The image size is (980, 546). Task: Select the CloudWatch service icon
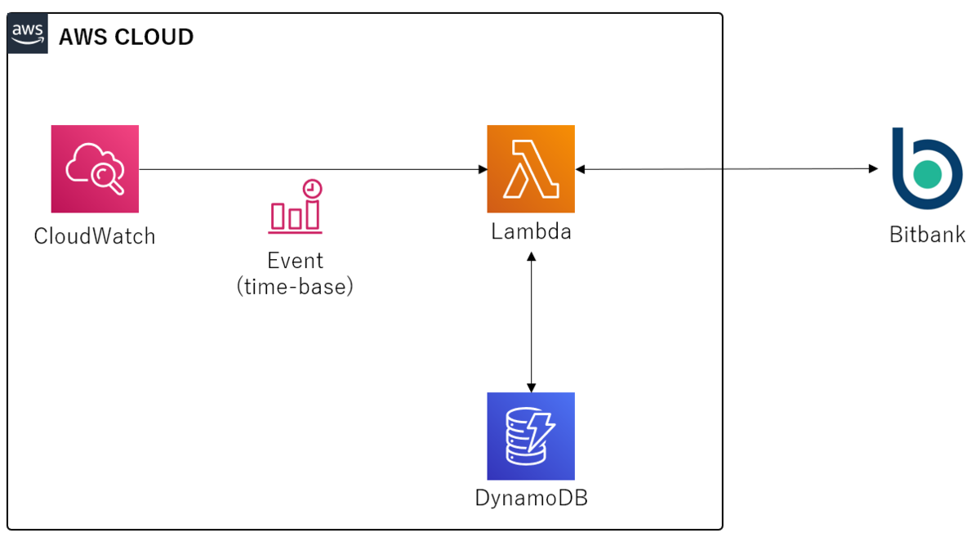[x=95, y=169]
